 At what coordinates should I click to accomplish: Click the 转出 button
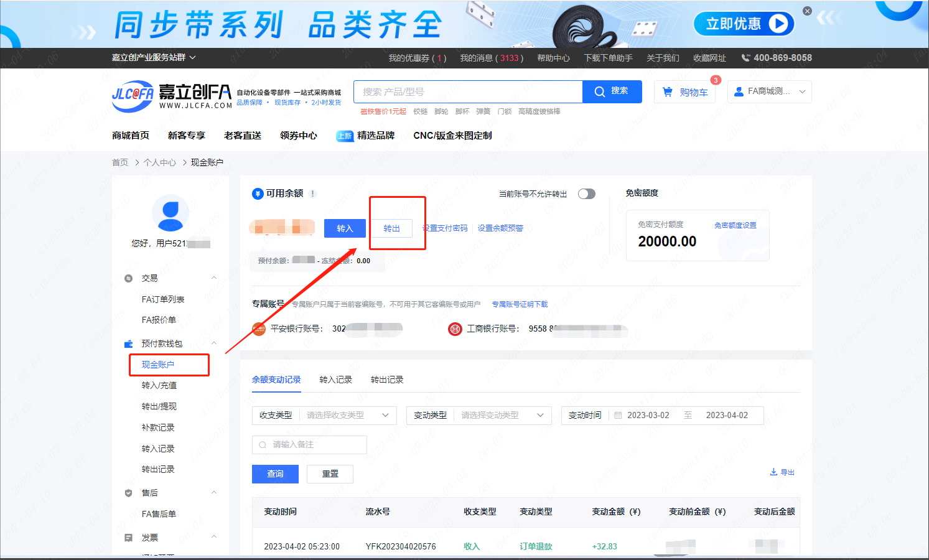pos(391,228)
